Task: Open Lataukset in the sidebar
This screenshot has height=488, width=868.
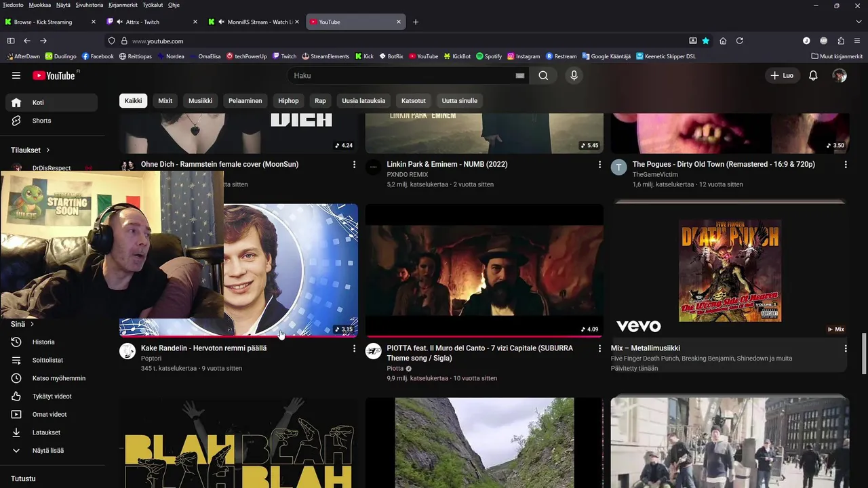Action: (52, 432)
